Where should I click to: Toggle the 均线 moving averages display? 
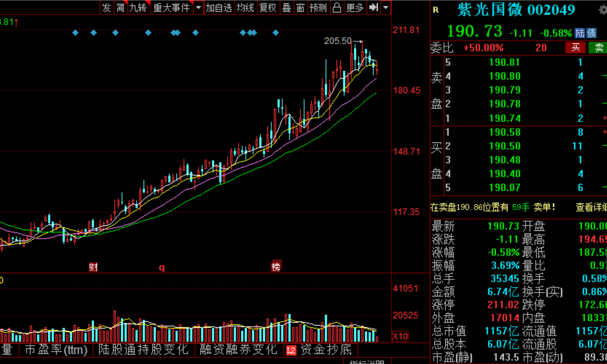click(245, 7)
